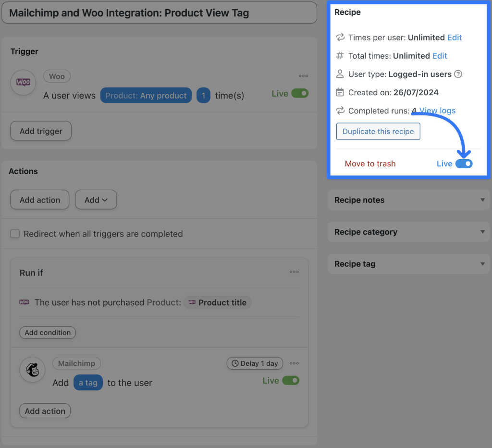The width and height of the screenshot is (492, 448).
Task: Open the trigger options ellipsis menu
Action: pyautogui.click(x=303, y=75)
